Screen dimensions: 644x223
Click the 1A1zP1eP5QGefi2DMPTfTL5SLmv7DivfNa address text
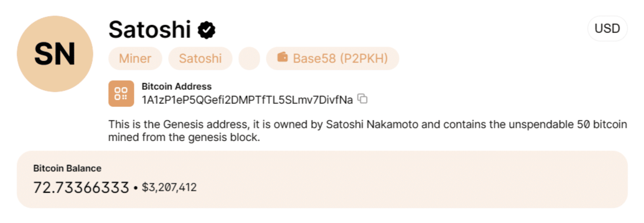[247, 100]
